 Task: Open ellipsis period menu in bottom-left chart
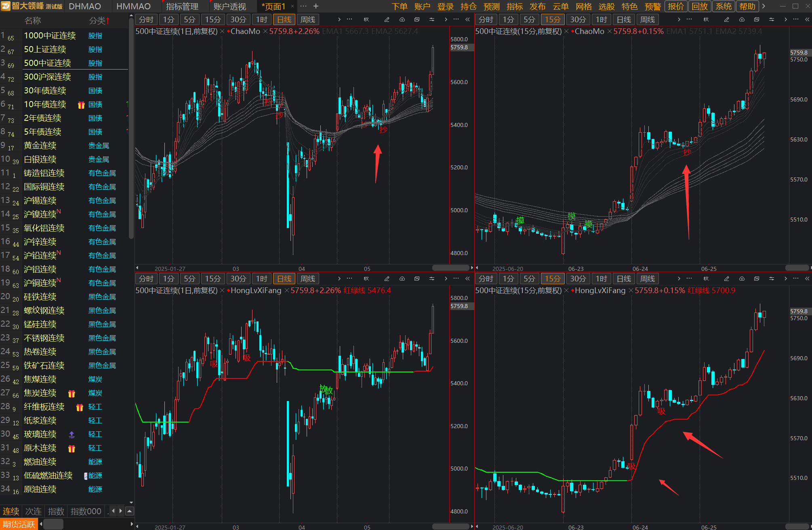click(349, 279)
